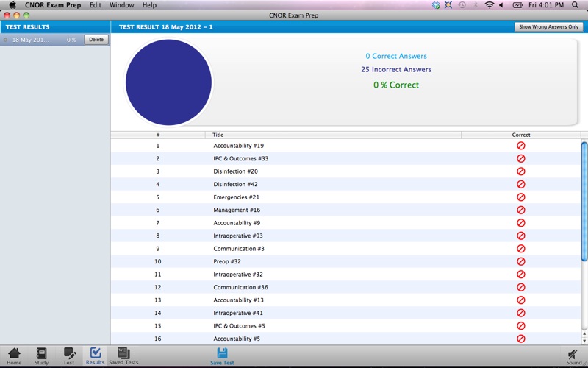Click incorrect mark for Disinfection #20
This screenshot has height=368, width=588.
pos(521,171)
